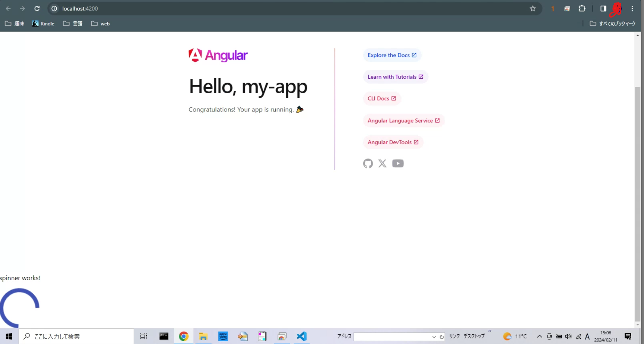Open File Explorer from the taskbar
Viewport: 644px width, 344px height.
coord(203,337)
